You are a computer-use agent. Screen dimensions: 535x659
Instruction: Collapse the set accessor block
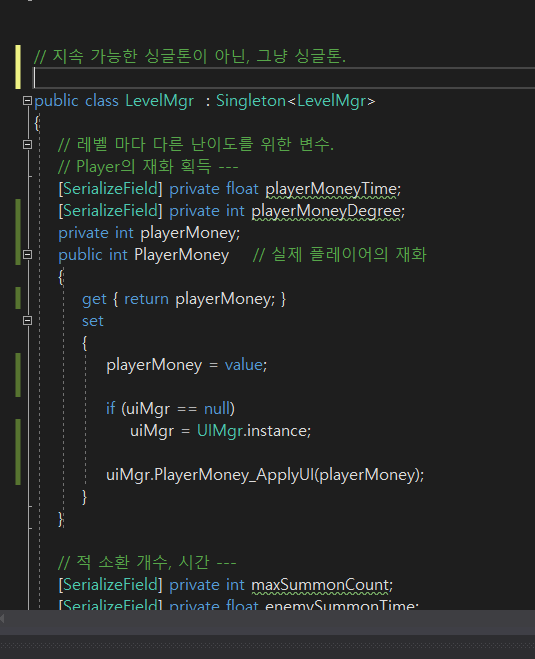(27, 321)
